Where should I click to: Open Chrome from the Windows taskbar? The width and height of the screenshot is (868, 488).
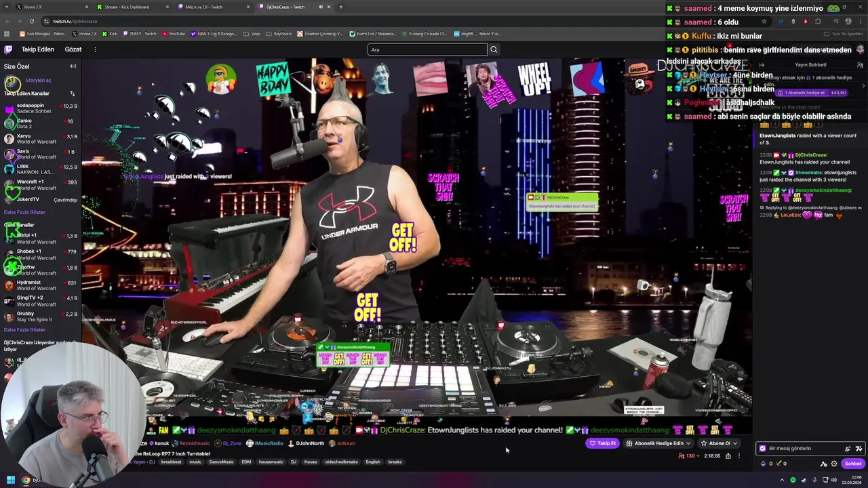pyautogui.click(x=26, y=480)
